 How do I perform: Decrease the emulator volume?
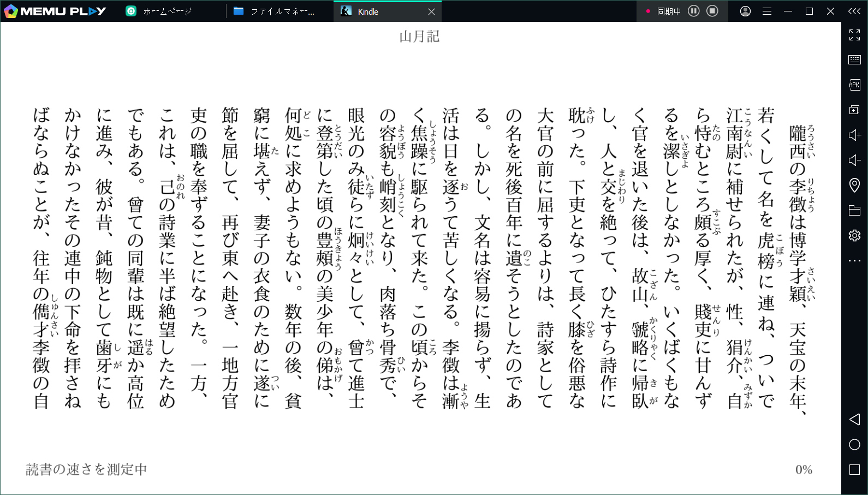tap(855, 160)
